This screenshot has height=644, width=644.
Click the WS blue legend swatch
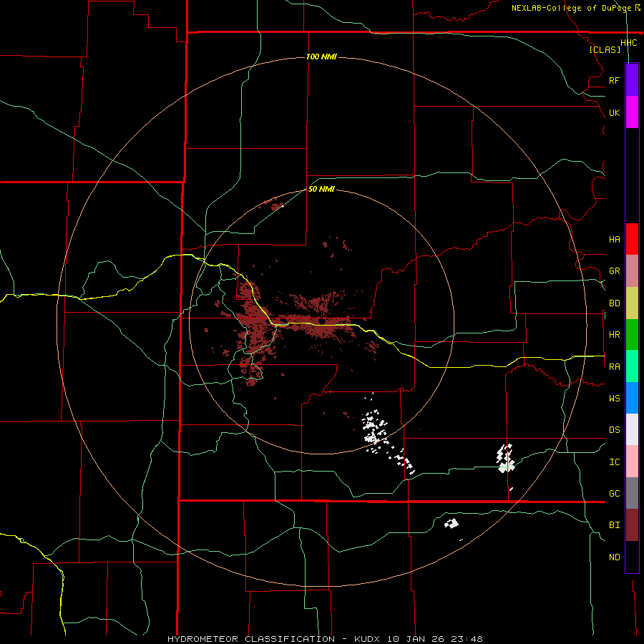pos(632,398)
